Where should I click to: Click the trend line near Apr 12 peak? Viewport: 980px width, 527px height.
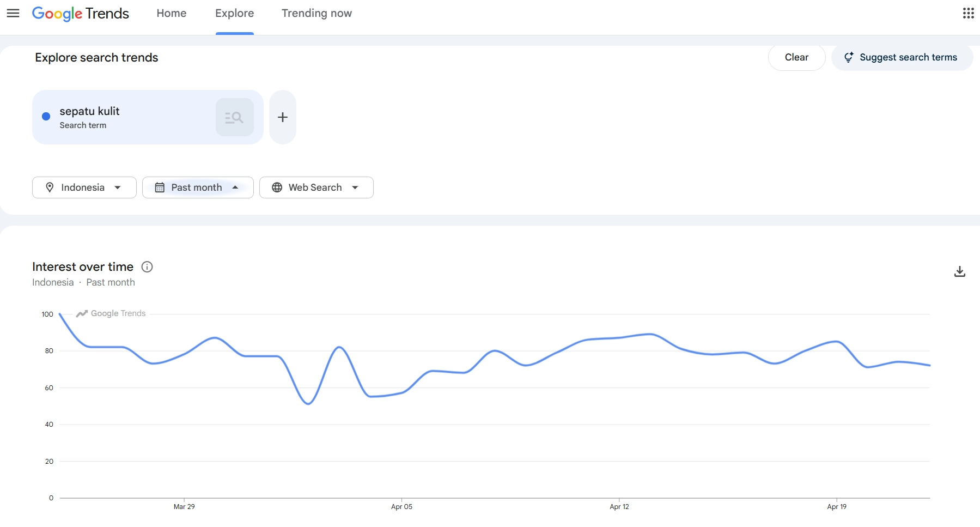coord(648,335)
